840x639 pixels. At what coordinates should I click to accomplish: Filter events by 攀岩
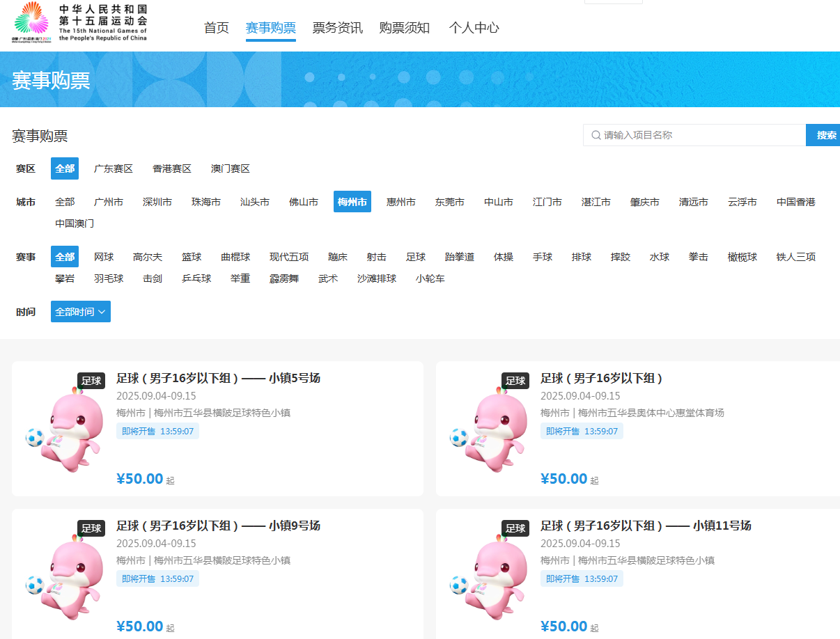(x=65, y=278)
